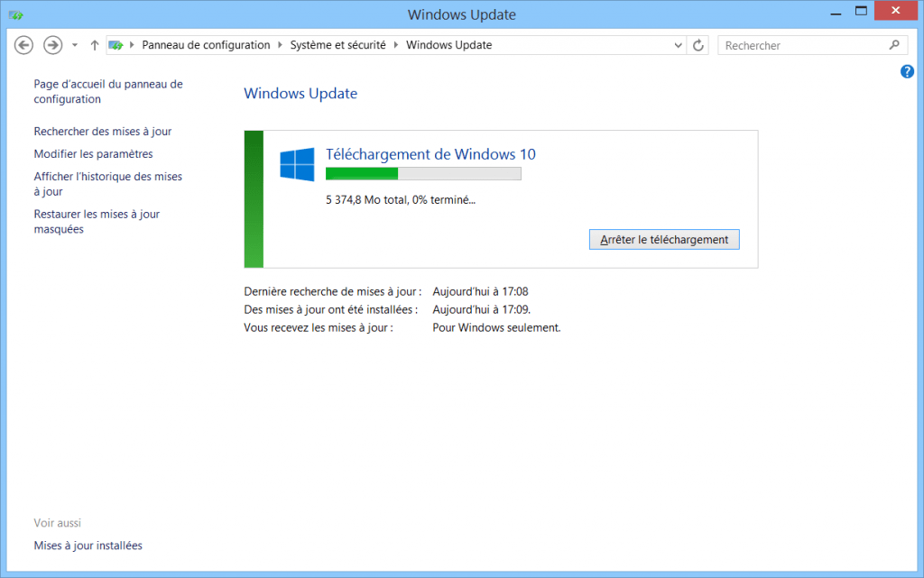This screenshot has width=924, height=578.
Task: Click the Aujourd'hui à 17:09 value
Action: pyautogui.click(x=482, y=309)
